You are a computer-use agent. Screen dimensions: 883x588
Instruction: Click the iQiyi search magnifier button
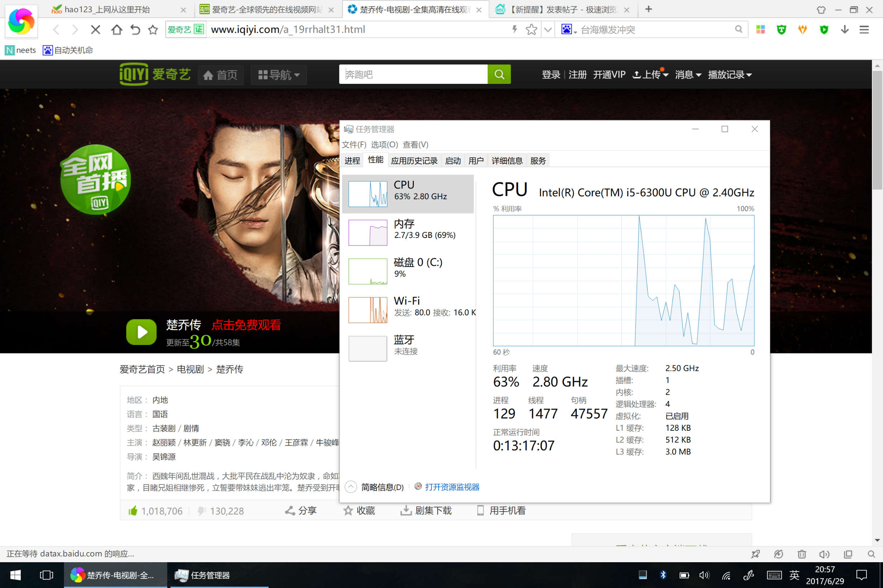tap(499, 74)
